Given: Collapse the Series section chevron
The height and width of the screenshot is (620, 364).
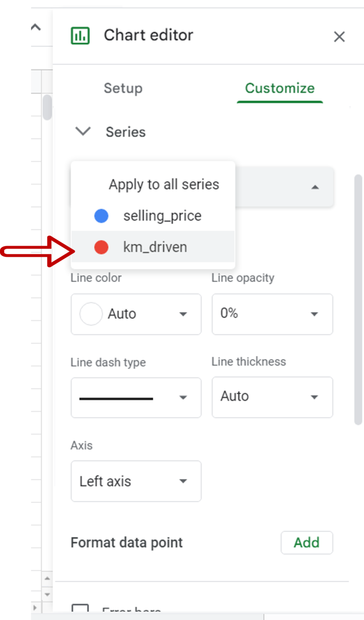Looking at the screenshot, I should 83,132.
